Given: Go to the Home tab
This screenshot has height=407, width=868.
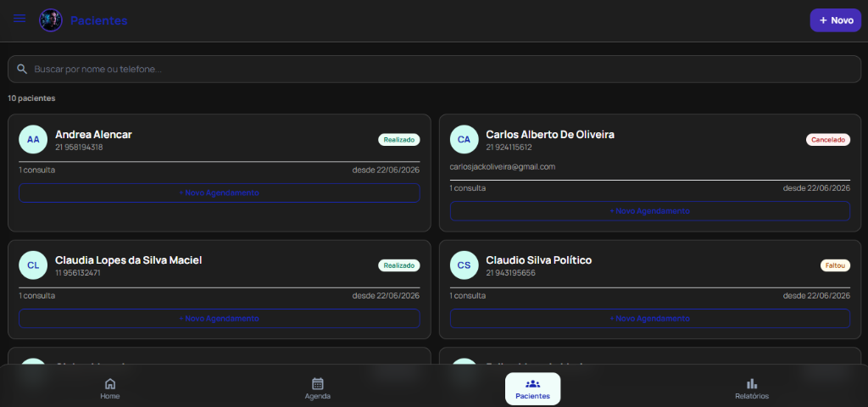Looking at the screenshot, I should point(110,388).
